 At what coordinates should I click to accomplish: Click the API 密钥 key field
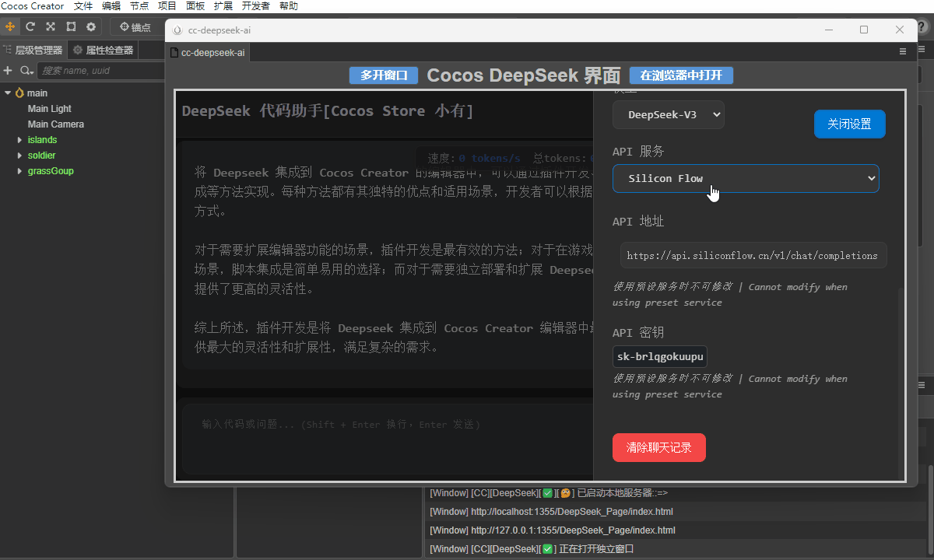point(660,357)
